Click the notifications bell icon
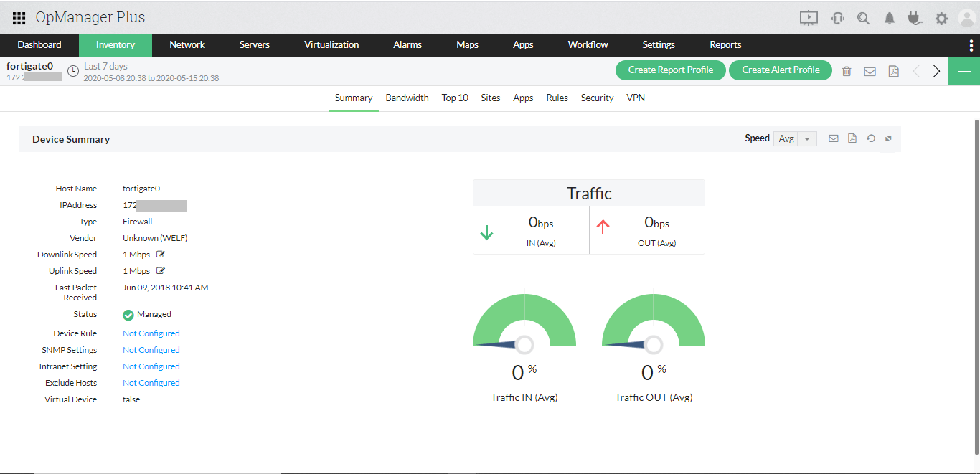980x474 pixels. tap(889, 17)
